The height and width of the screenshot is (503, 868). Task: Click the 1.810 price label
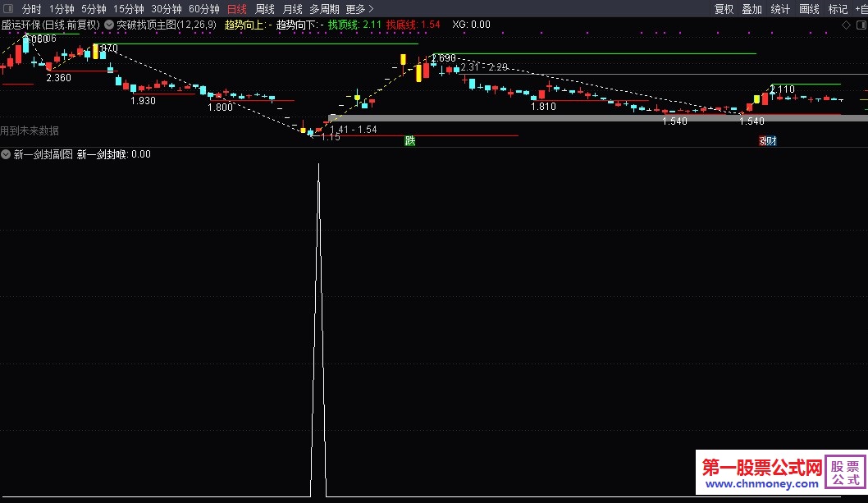[543, 107]
